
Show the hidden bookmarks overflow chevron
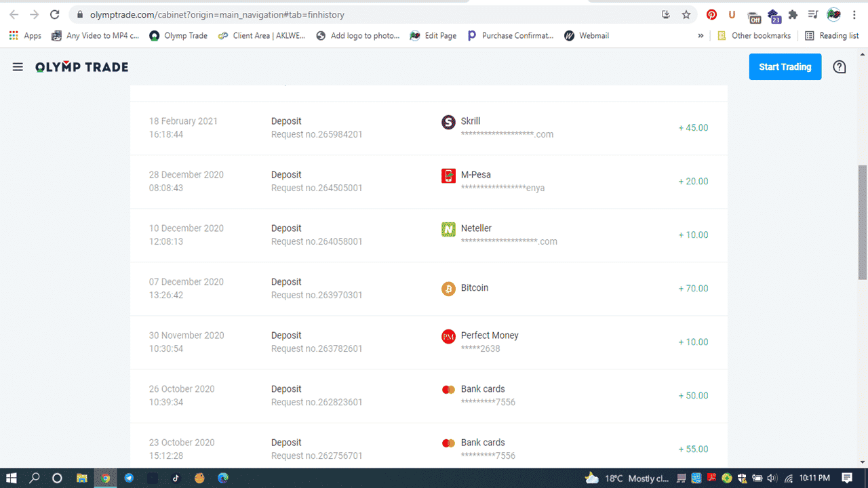tap(701, 35)
